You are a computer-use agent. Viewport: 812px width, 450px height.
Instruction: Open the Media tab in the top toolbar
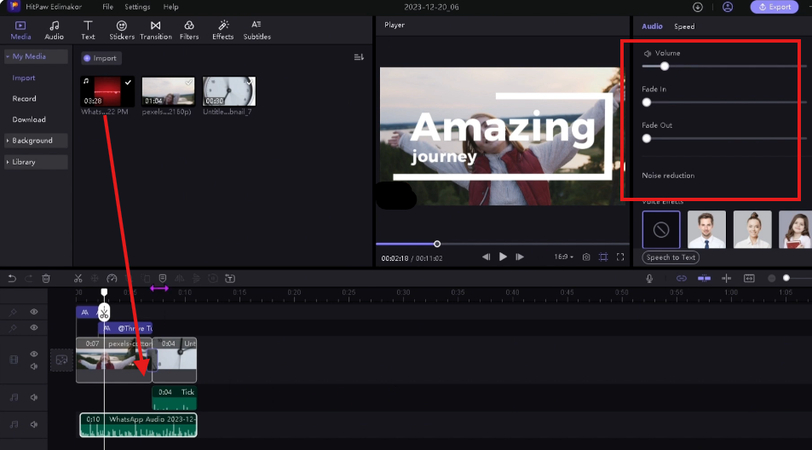[21, 30]
